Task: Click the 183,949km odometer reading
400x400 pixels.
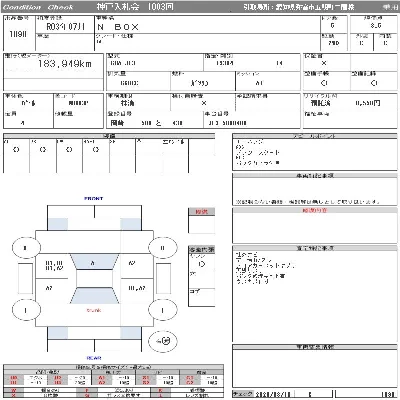Action: pos(65,64)
